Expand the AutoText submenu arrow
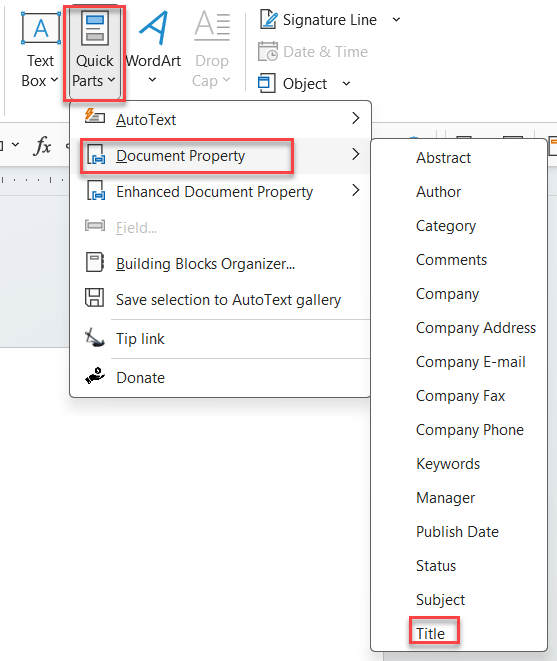 point(355,118)
